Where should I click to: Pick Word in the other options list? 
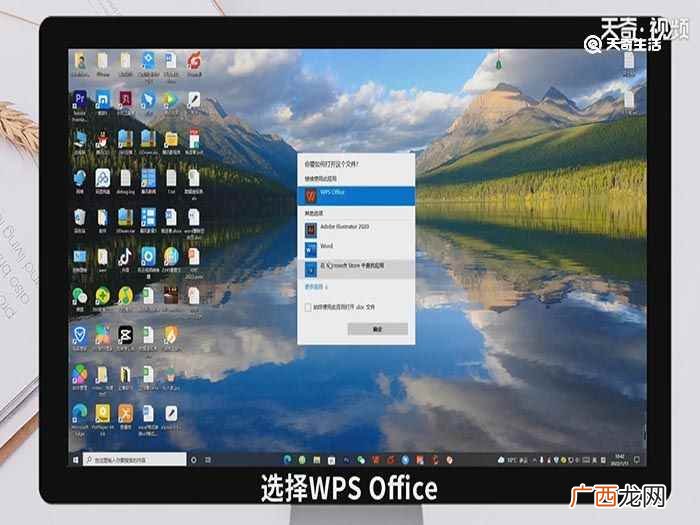click(x=356, y=249)
